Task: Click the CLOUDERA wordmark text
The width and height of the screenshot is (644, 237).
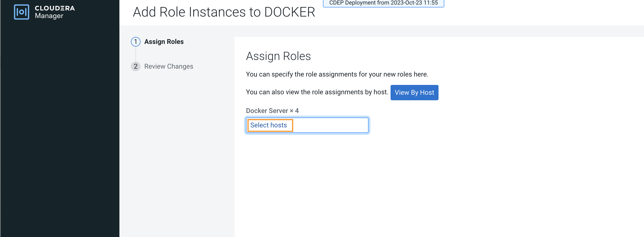Action: click(55, 8)
